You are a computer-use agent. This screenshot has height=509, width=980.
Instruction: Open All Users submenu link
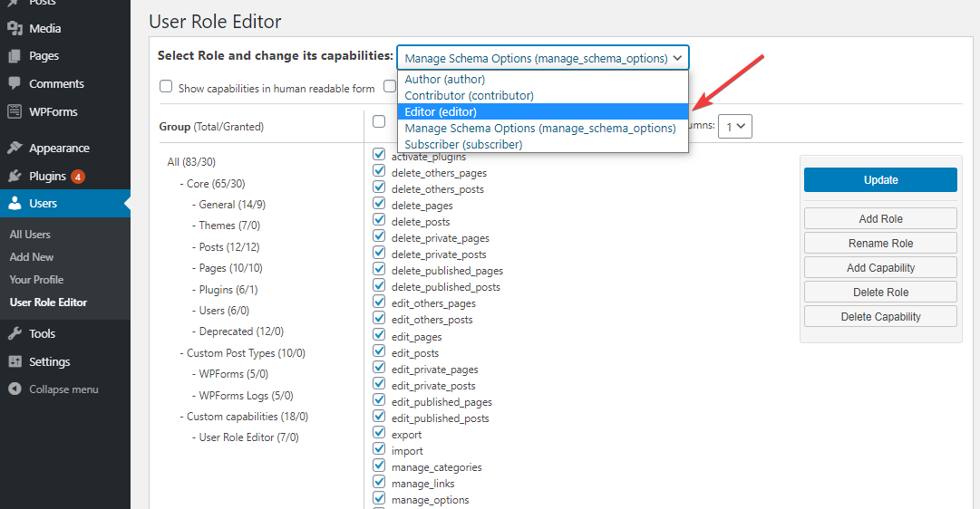(30, 235)
